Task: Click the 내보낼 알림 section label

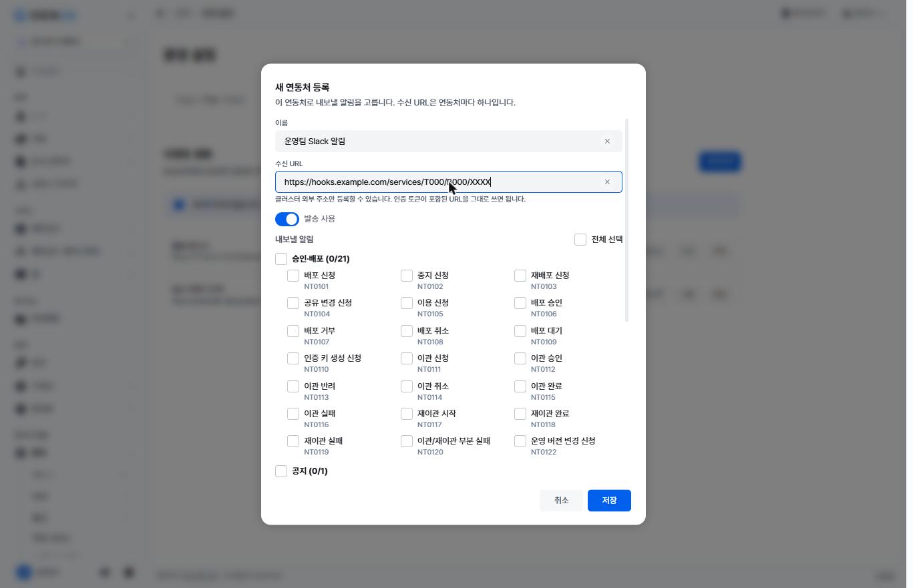Action: tap(294, 240)
